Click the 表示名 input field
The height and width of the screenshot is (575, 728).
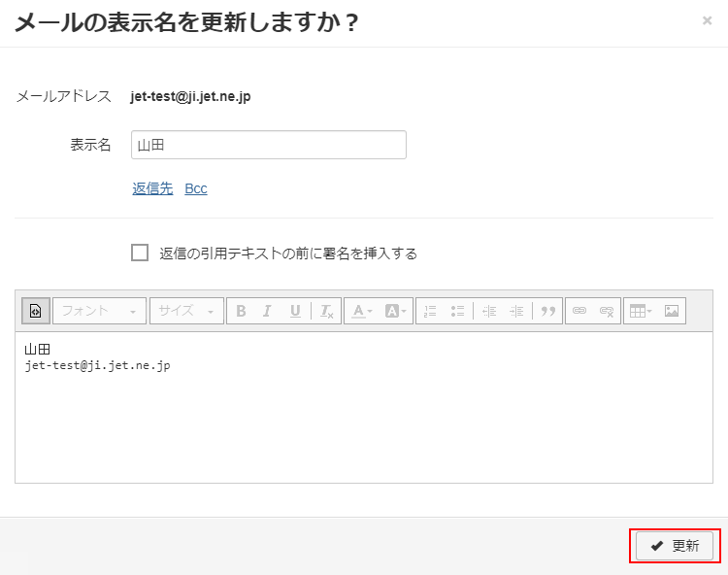268,146
